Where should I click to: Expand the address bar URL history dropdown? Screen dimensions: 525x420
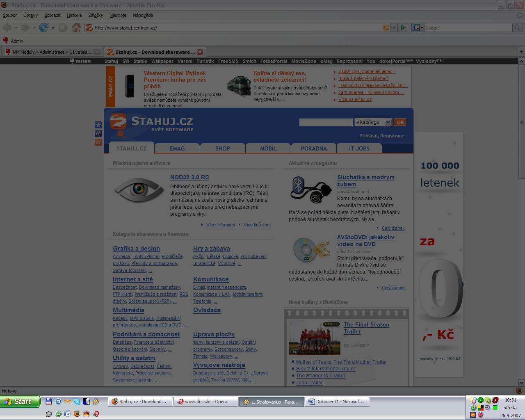(394, 27)
